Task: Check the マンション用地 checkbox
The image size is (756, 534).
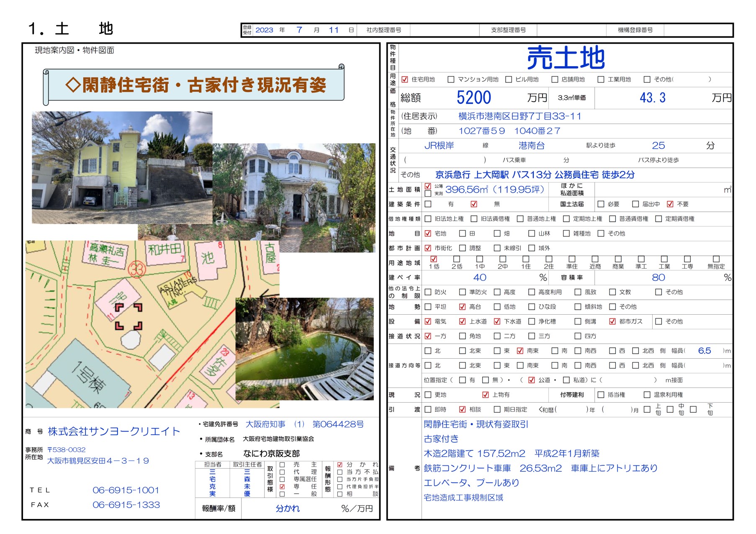Action: (x=451, y=80)
